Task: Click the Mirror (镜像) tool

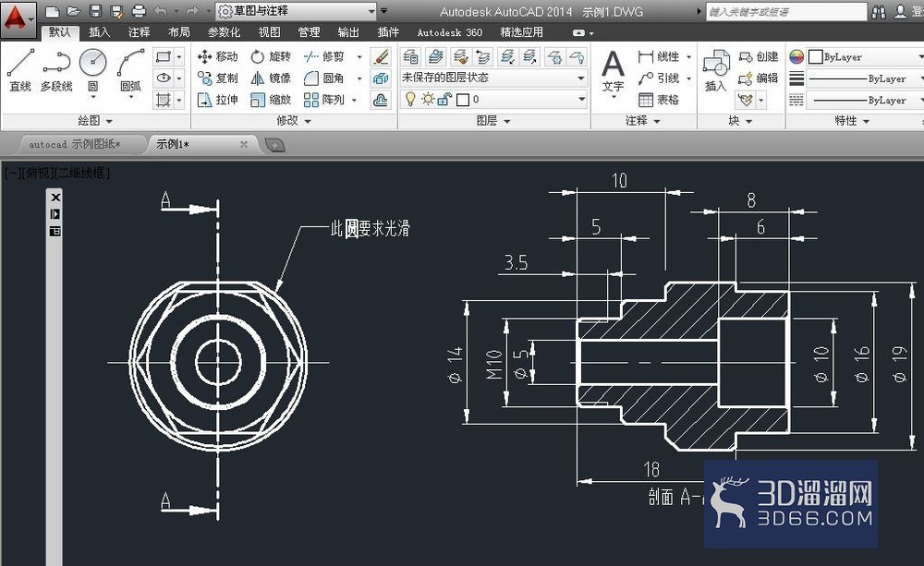Action: (x=271, y=78)
